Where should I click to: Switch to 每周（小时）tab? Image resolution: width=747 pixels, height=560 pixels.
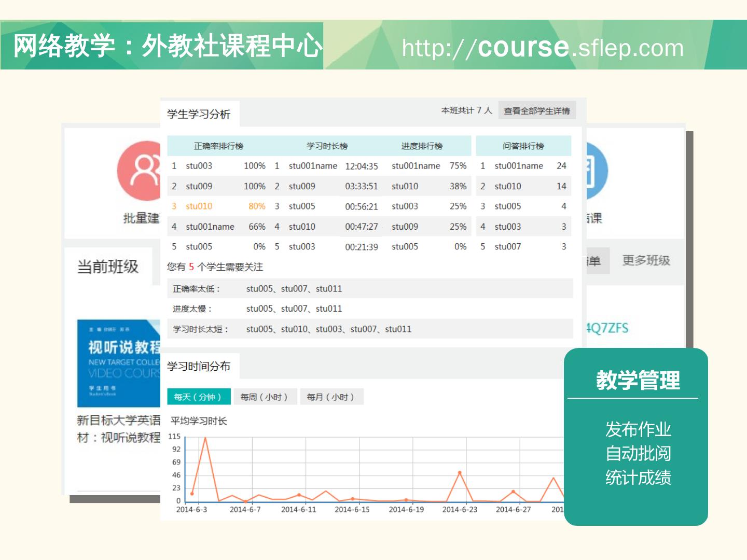pyautogui.click(x=265, y=397)
